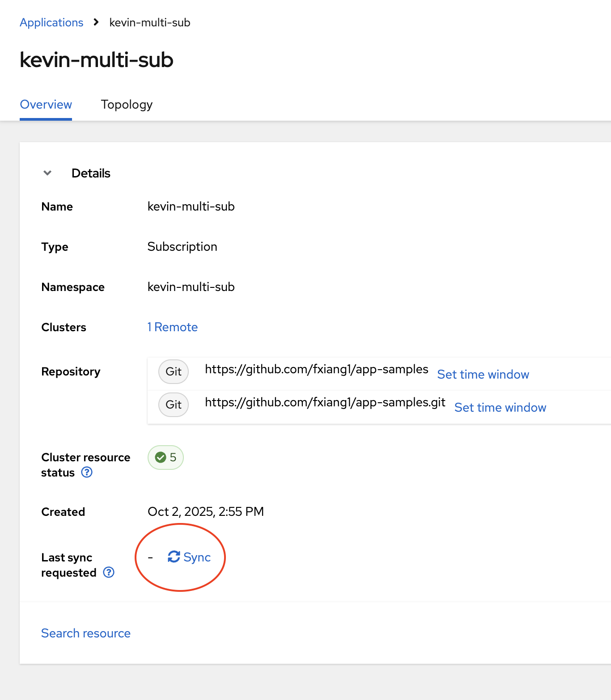Click the Details section heading

click(91, 173)
